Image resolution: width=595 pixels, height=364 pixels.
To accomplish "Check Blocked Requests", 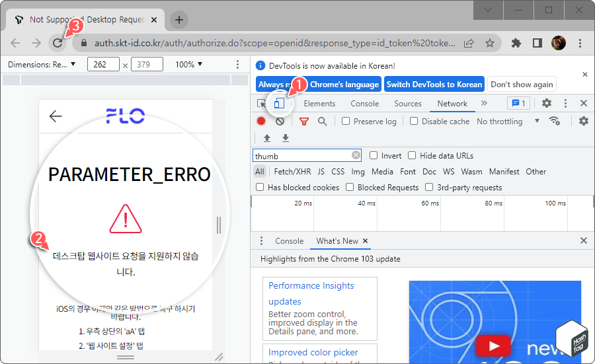I will click(350, 187).
